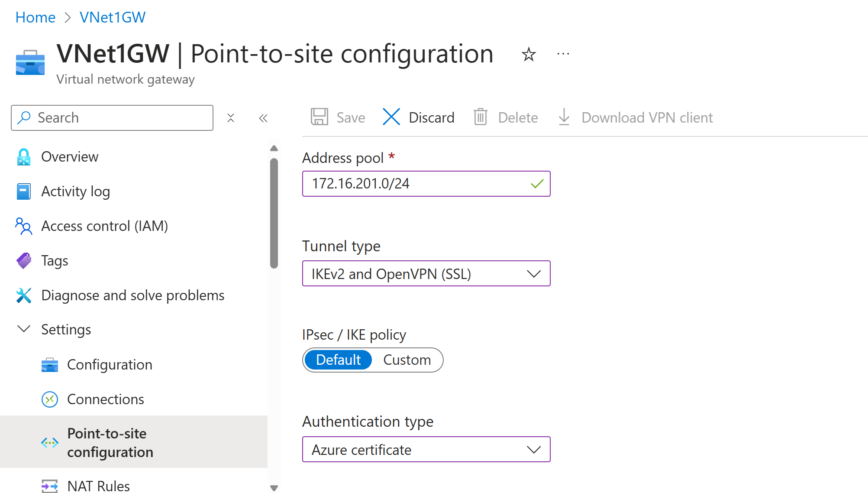This screenshot has height=493, width=868.
Task: Go to the Home breadcrumb link
Action: 35,17
